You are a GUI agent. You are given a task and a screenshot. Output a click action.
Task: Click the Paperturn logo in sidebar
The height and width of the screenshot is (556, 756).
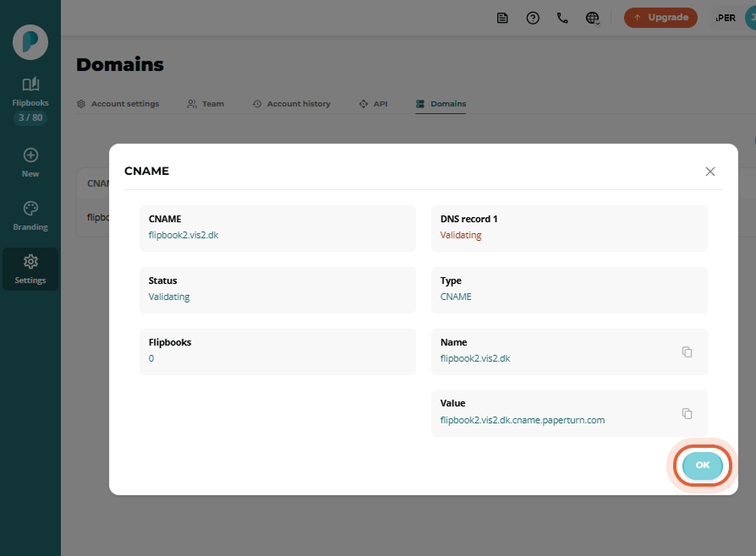coord(30,41)
